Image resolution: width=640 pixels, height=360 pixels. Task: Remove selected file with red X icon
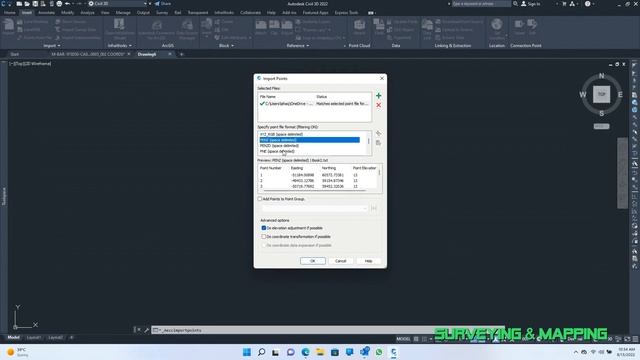pyautogui.click(x=378, y=105)
